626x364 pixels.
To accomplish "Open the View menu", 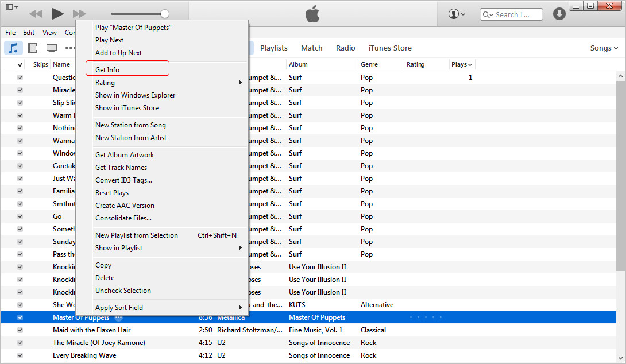I will pos(49,33).
